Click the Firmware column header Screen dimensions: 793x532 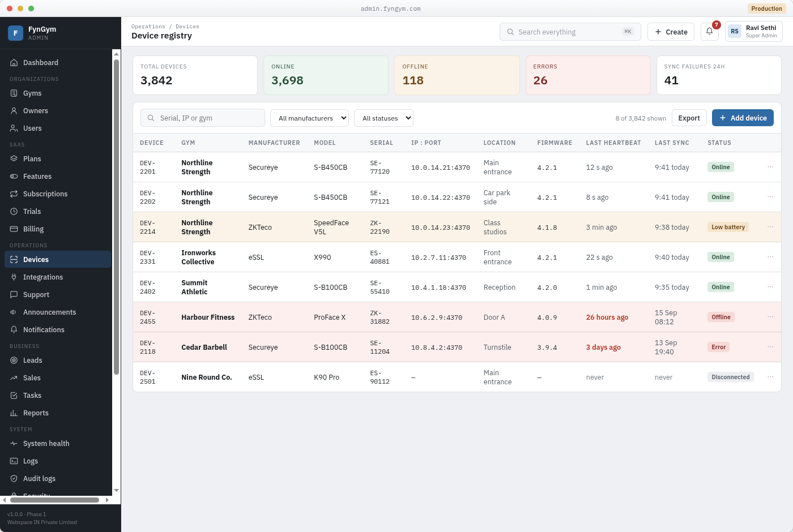pos(555,143)
